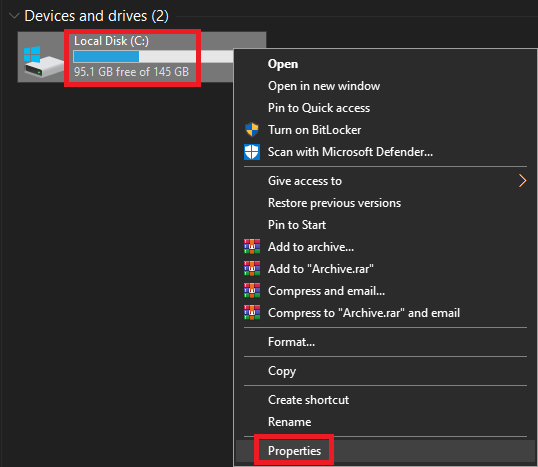Click WinRAR icon beside Add to "Archive.rar"
This screenshot has width=538, height=467.
(252, 269)
